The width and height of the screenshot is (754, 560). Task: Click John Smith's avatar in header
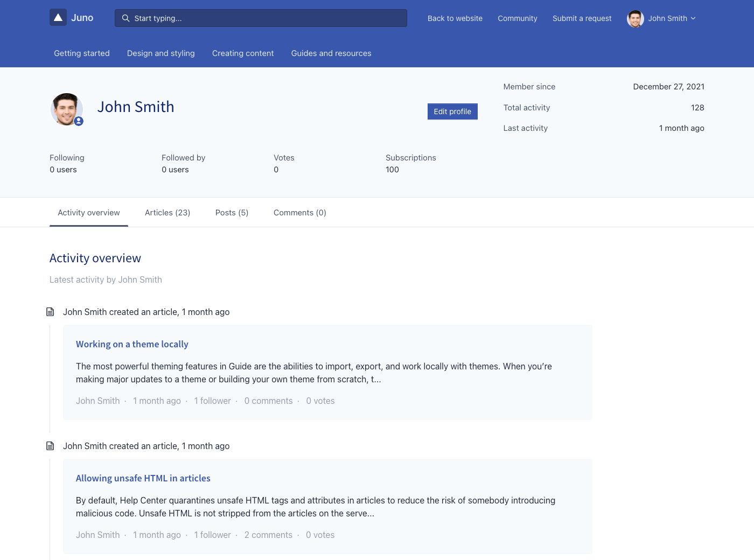pyautogui.click(x=635, y=18)
